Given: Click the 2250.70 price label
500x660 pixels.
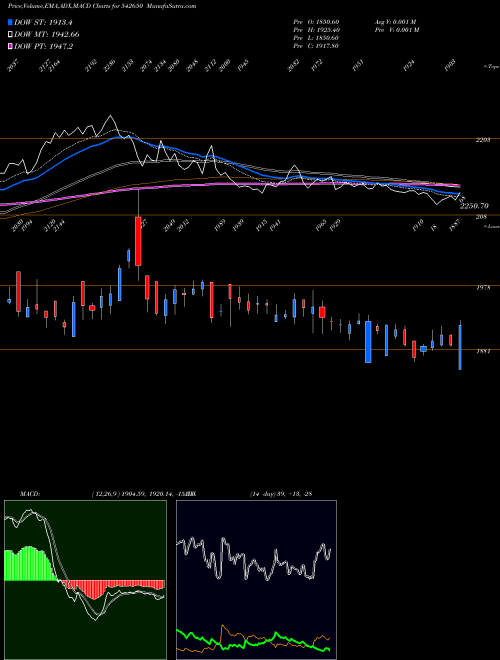Looking at the screenshot, I should (x=474, y=206).
